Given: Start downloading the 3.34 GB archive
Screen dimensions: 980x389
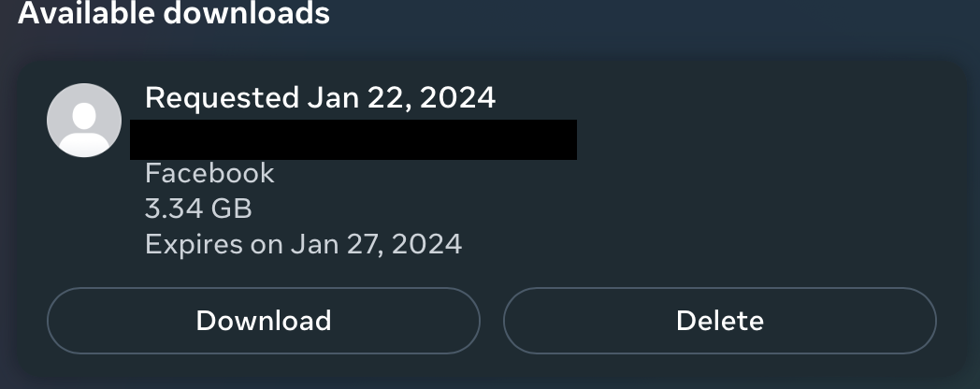Looking at the screenshot, I should 263,321.
